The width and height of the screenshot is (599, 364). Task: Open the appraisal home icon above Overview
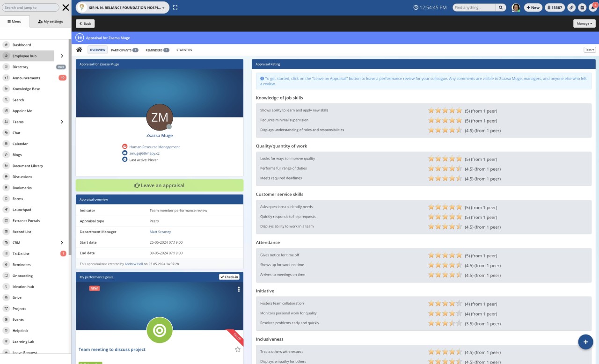(x=79, y=49)
